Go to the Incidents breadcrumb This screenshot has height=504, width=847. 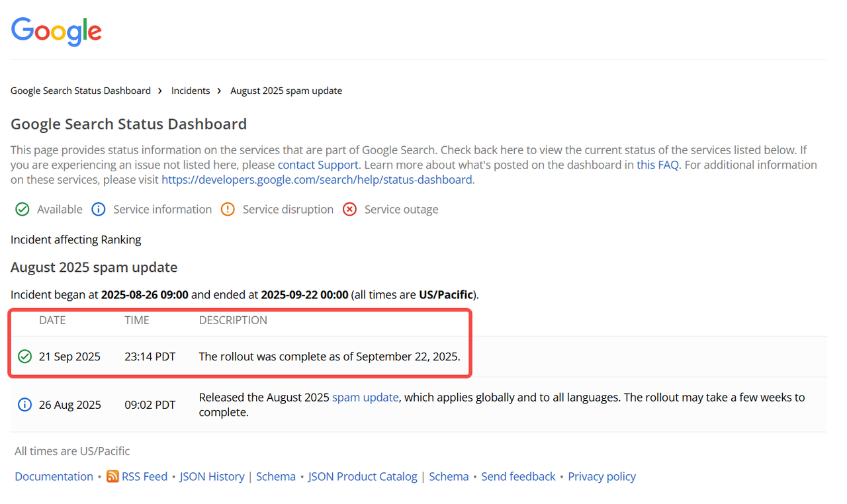[191, 91]
